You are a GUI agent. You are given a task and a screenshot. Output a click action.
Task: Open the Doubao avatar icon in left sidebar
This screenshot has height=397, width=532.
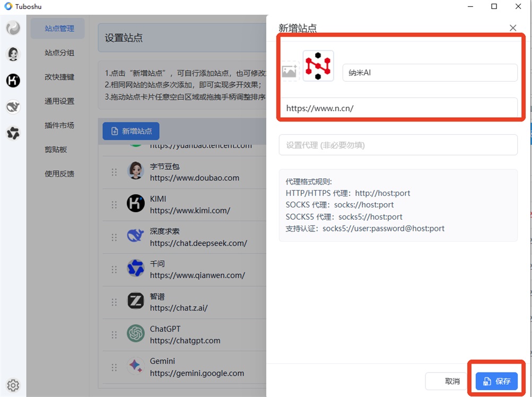click(x=13, y=54)
